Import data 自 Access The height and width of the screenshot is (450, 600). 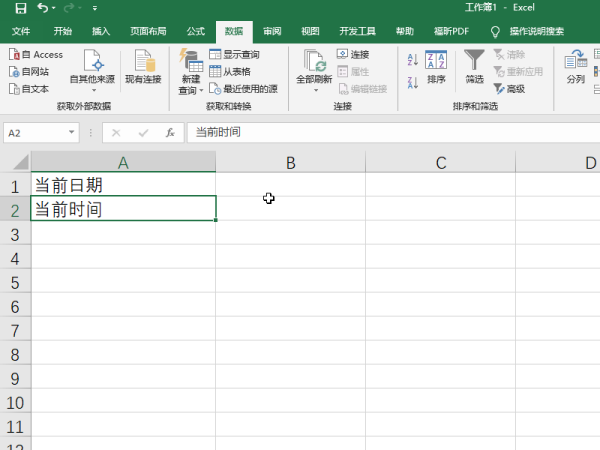36,55
